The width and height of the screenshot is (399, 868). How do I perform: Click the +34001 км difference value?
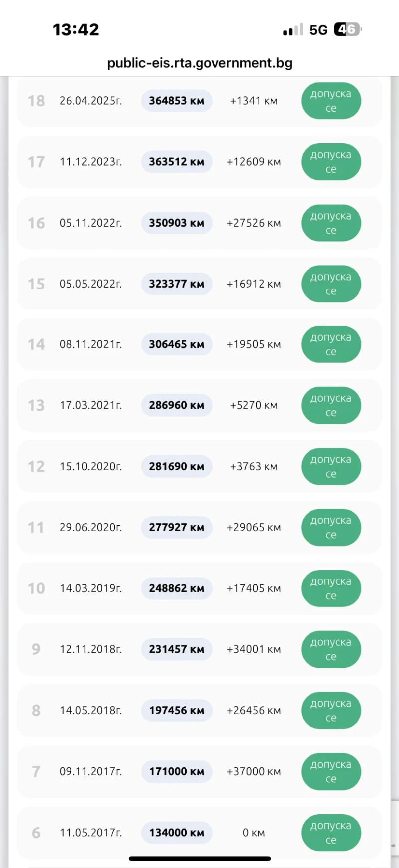(254, 649)
